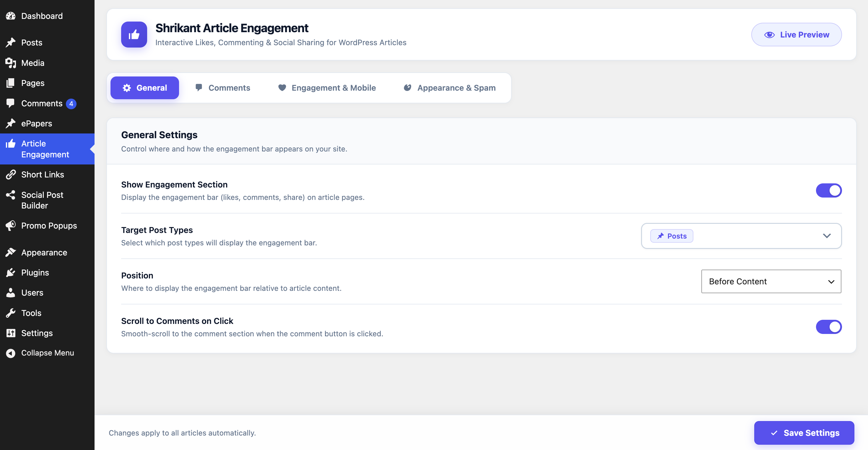
Task: Open Posts in the admin menu
Action: click(47, 43)
